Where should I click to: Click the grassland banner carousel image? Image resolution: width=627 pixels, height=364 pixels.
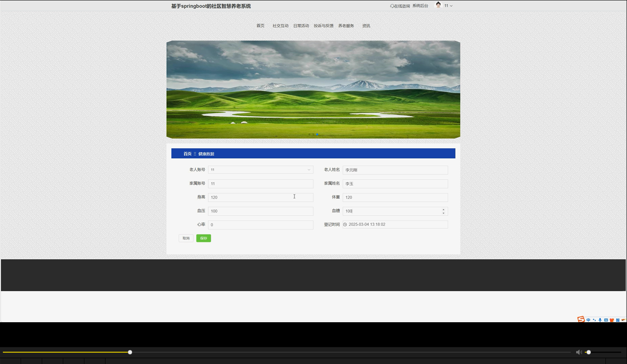[313, 89]
